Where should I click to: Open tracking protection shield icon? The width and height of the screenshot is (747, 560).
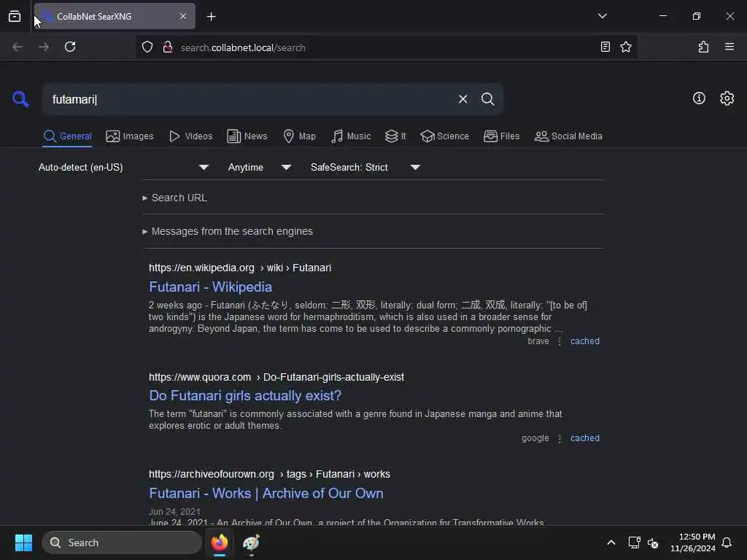coord(147,47)
